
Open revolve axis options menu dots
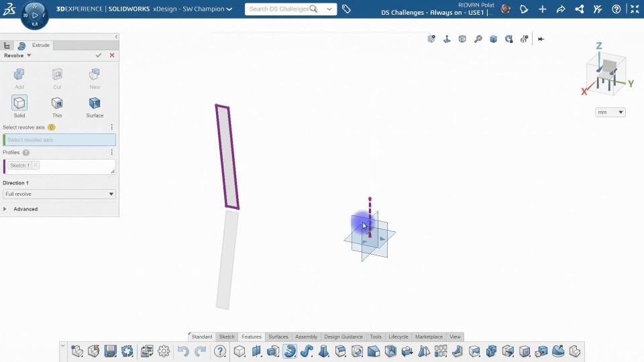click(112, 127)
